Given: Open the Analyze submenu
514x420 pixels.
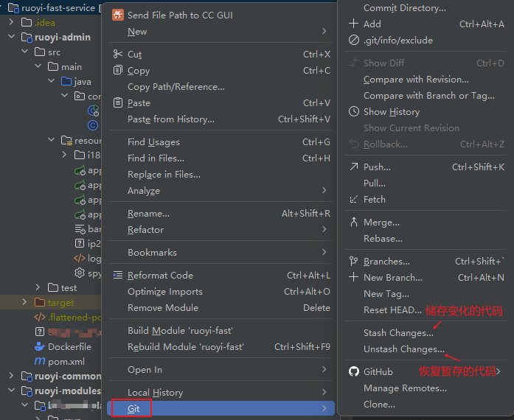Looking at the screenshot, I should [220, 190].
